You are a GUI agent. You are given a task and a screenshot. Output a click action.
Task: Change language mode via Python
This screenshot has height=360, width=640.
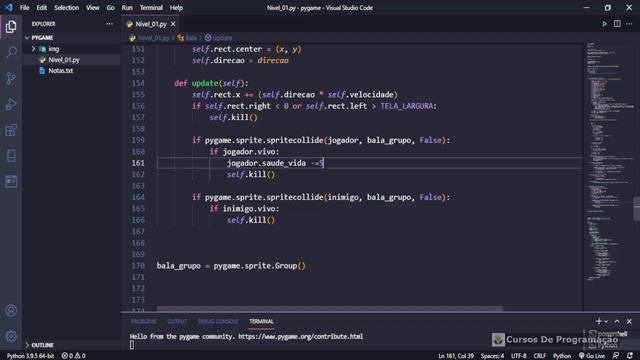(562, 356)
